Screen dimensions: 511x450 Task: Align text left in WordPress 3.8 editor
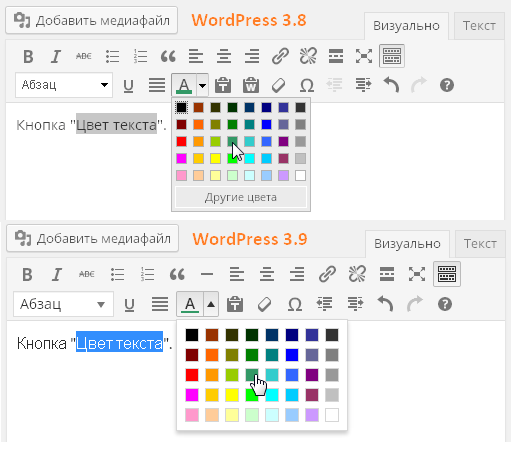click(x=196, y=56)
